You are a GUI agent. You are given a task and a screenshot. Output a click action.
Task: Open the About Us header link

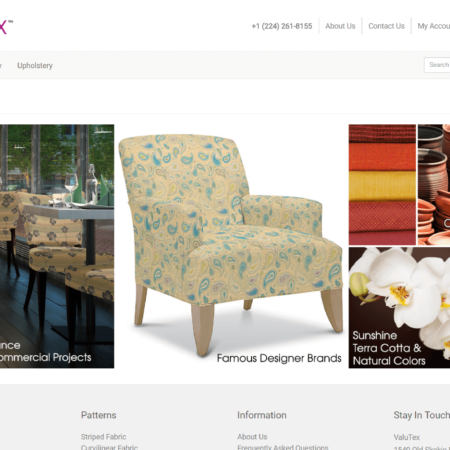[x=340, y=26]
